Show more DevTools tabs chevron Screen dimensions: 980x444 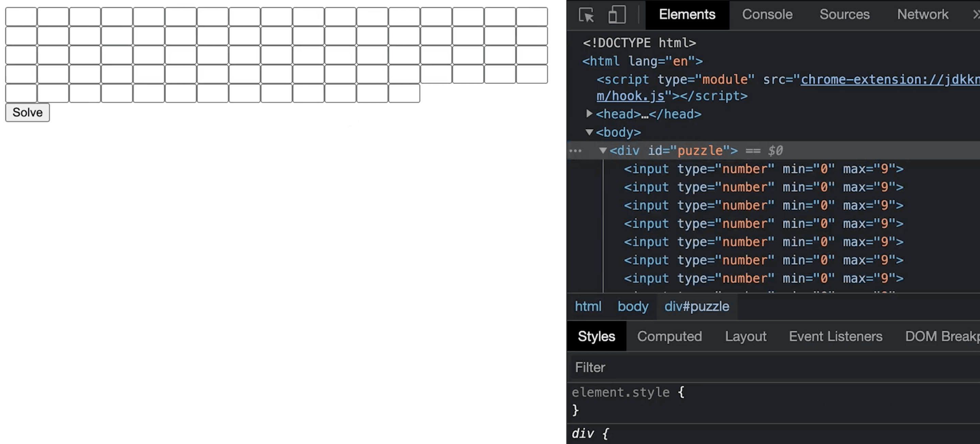976,14
